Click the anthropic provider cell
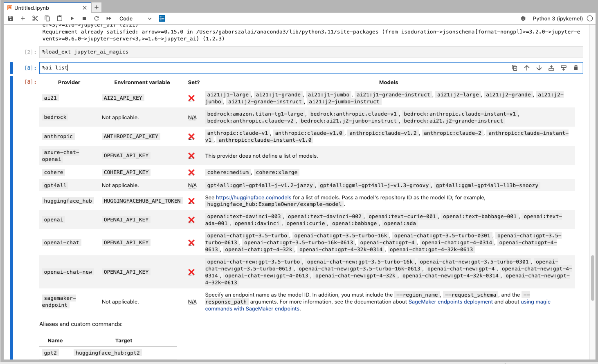The image size is (598, 364). point(58,136)
